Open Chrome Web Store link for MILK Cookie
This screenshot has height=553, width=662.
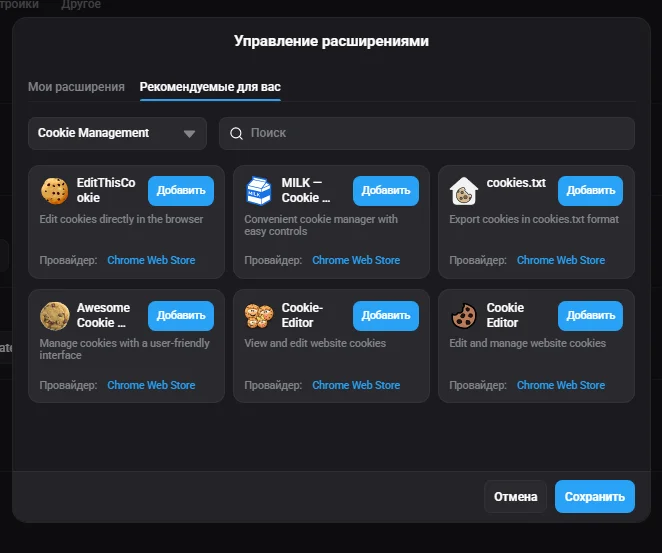(356, 260)
